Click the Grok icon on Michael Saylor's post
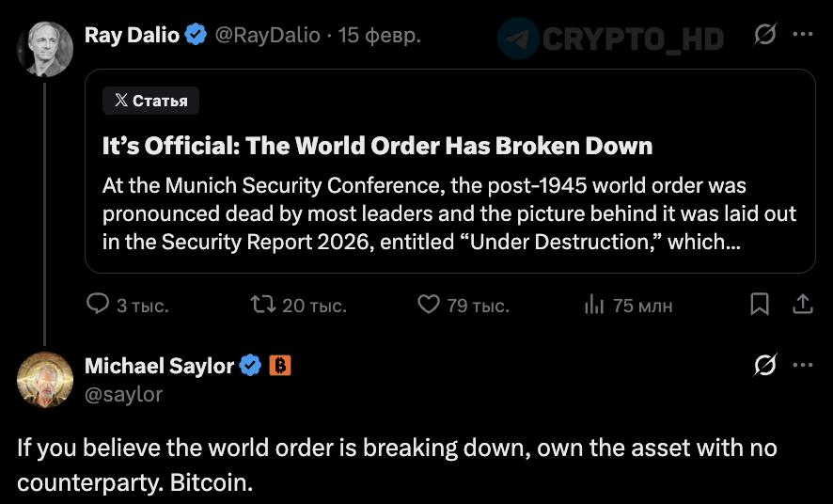The image size is (833, 504). 765,366
